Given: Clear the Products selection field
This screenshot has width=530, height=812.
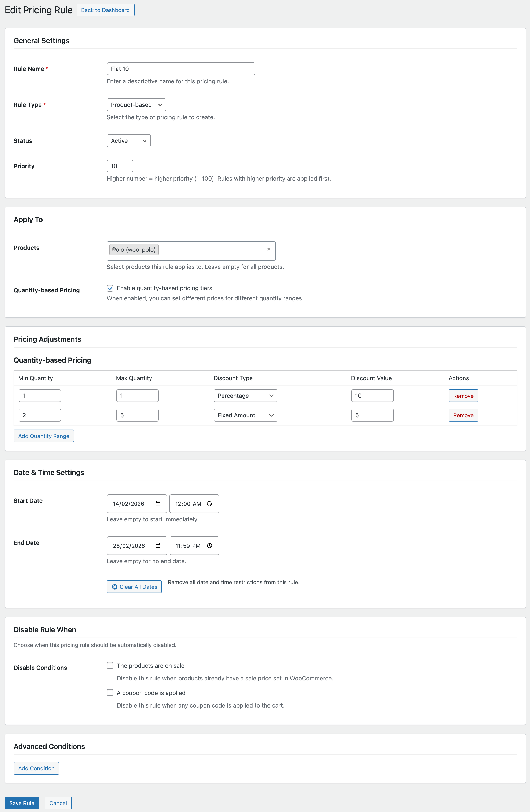Looking at the screenshot, I should (x=268, y=249).
